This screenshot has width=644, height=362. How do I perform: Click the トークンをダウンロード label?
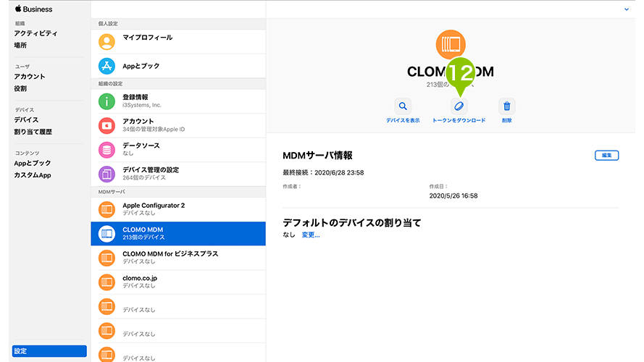coord(459,120)
